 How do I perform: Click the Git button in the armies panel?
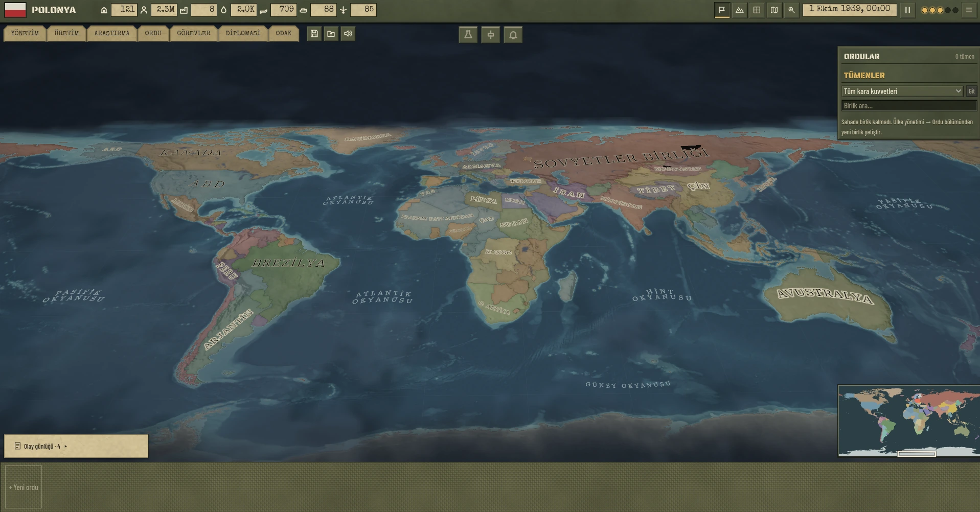[971, 91]
